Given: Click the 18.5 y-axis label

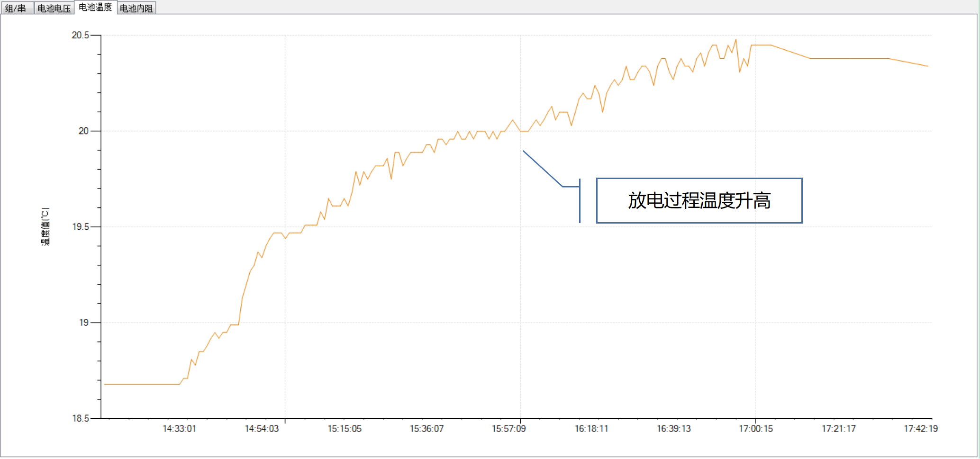Looking at the screenshot, I should (x=80, y=418).
